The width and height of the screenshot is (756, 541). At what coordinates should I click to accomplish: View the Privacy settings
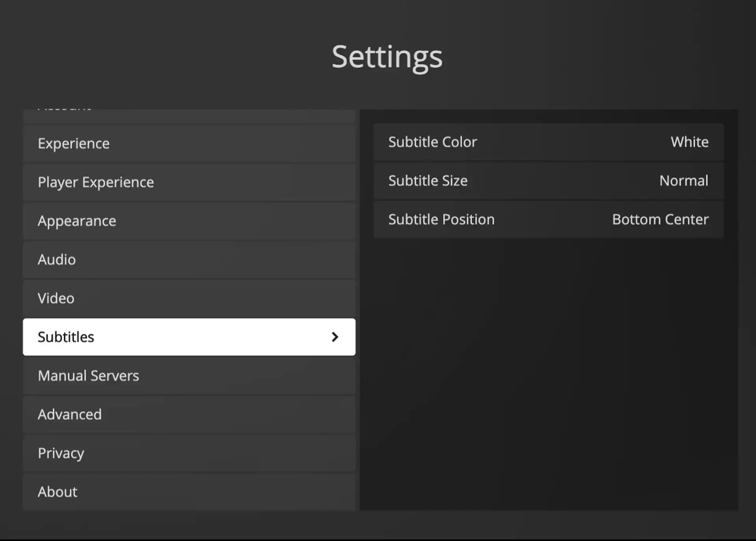point(189,453)
